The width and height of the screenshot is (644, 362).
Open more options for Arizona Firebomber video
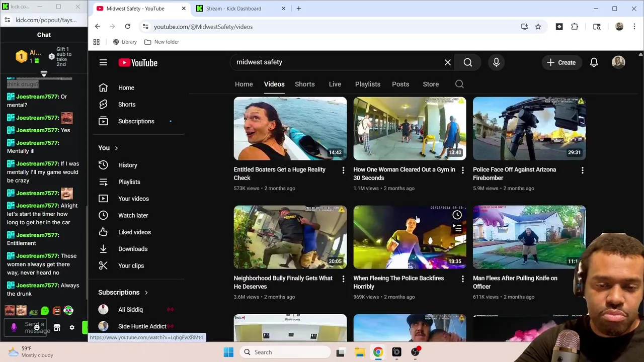coord(582,171)
